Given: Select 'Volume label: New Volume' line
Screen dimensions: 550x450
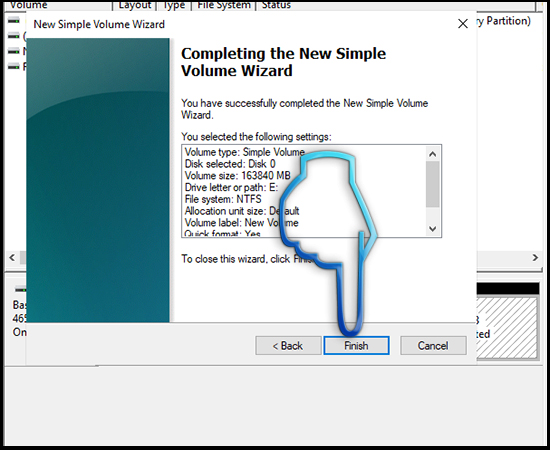Looking at the screenshot, I should tap(241, 223).
